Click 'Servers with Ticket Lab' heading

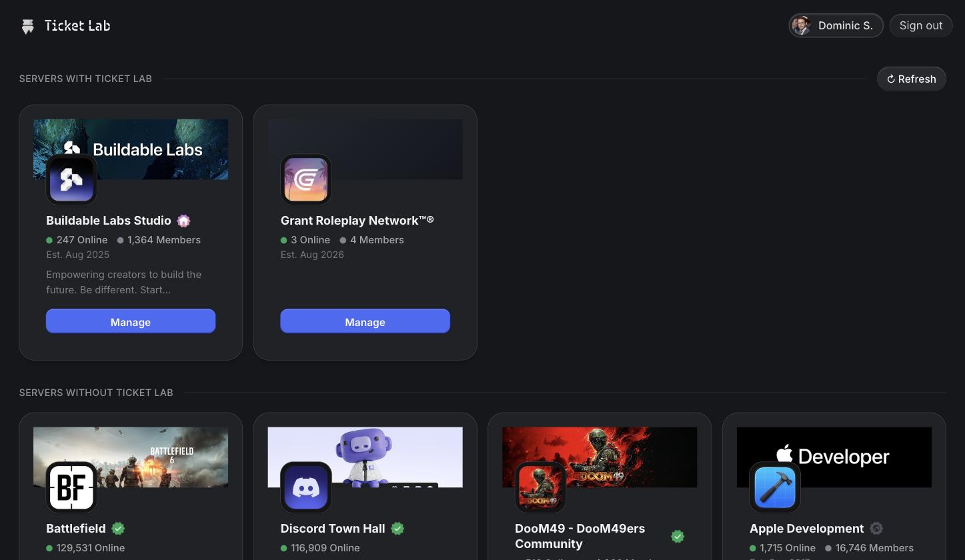(x=85, y=79)
